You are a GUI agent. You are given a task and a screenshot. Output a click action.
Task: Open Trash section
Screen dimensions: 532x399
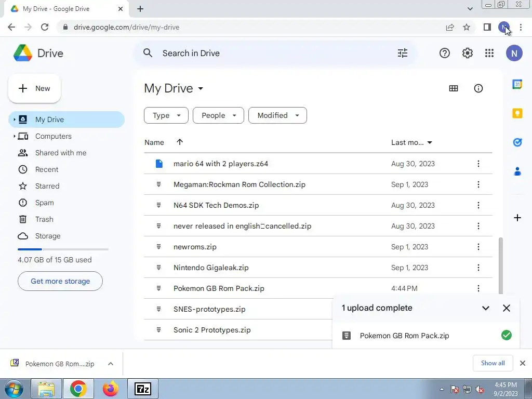66,219
